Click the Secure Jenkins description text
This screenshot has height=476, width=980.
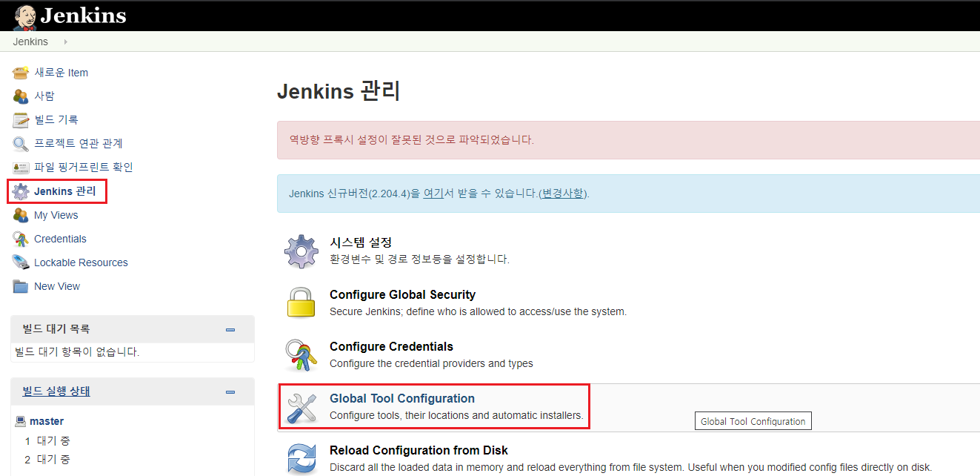[478, 311]
